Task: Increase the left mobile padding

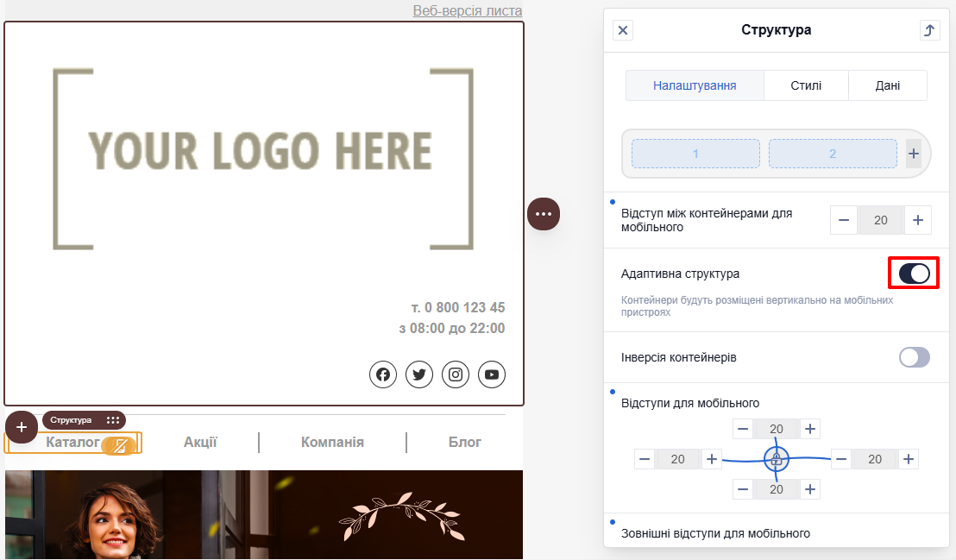Action: 712,459
